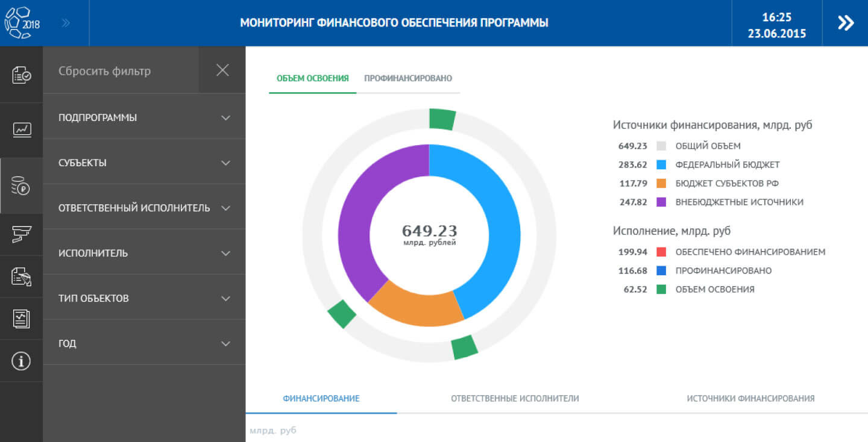Click the purple ВНЕБЮДЖЕТНЫЕ ИСТОЧНИКИ legend swatch

(661, 202)
